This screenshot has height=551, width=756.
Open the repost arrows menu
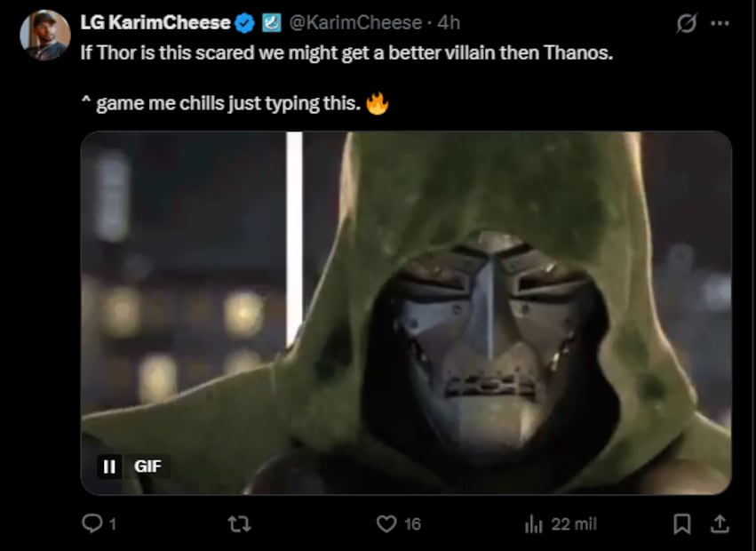tap(240, 524)
